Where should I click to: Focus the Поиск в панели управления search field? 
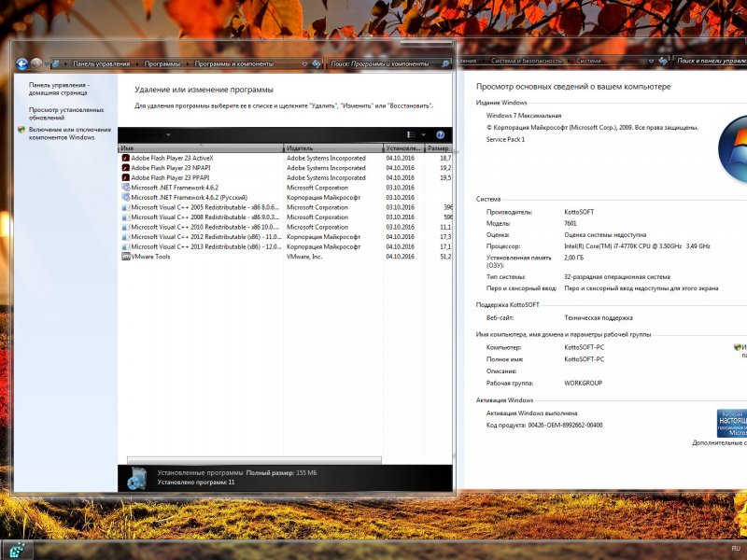tap(712, 61)
